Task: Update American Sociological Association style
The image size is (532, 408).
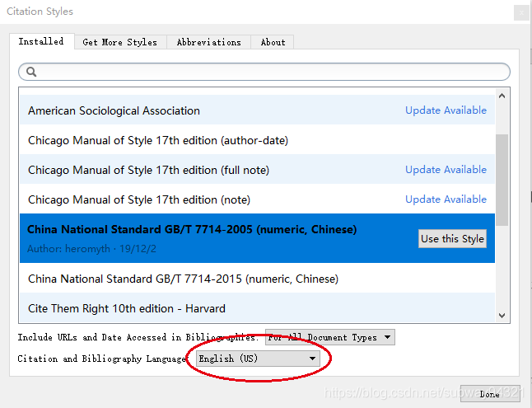Action: [446, 110]
